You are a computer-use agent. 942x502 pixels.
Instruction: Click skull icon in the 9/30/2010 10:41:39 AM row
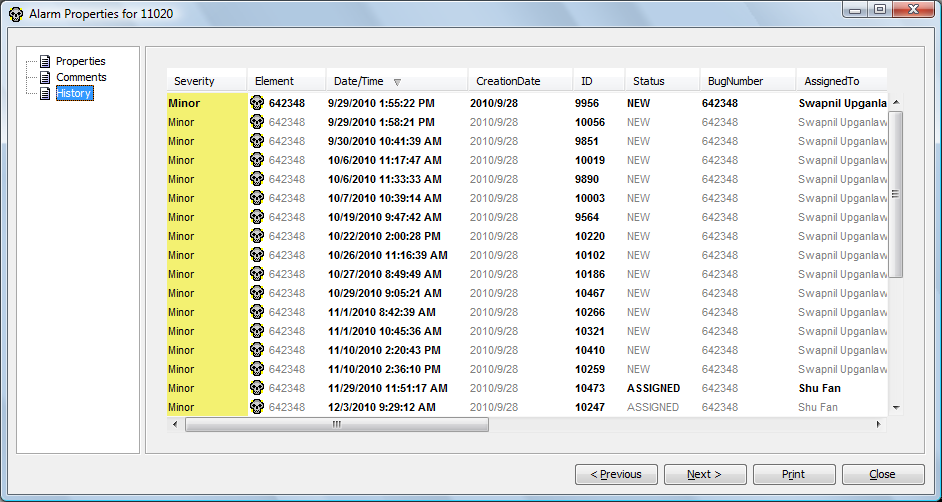(257, 141)
